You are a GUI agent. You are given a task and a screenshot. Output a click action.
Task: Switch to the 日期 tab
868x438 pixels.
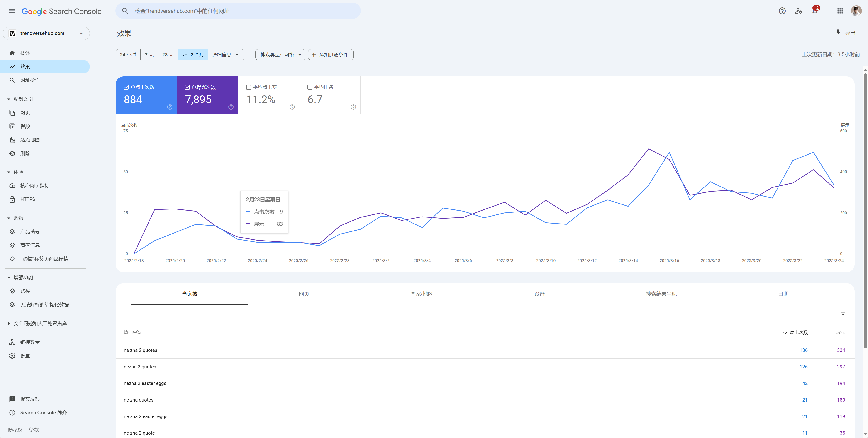(x=783, y=294)
